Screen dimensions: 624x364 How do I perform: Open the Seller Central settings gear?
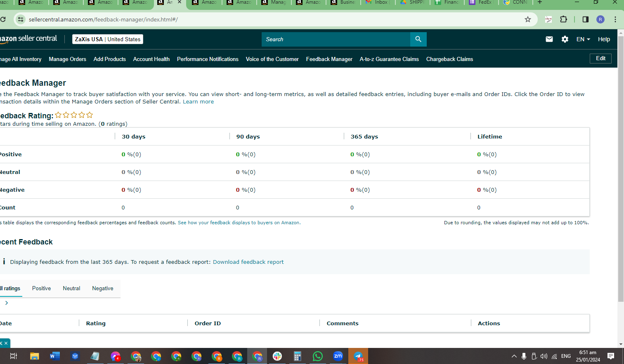[565, 39]
